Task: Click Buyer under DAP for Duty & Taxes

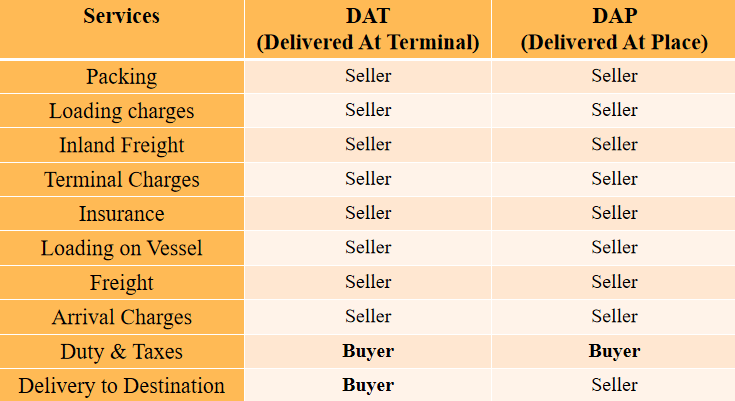Action: pos(614,351)
